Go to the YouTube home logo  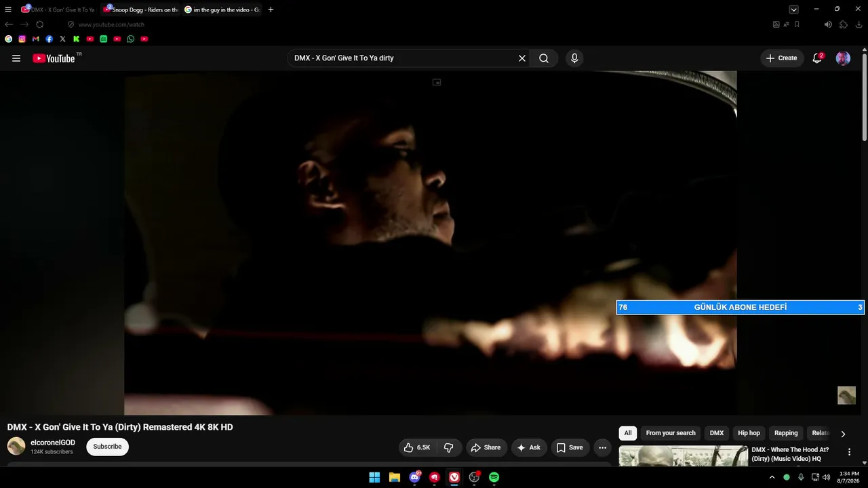[54, 58]
